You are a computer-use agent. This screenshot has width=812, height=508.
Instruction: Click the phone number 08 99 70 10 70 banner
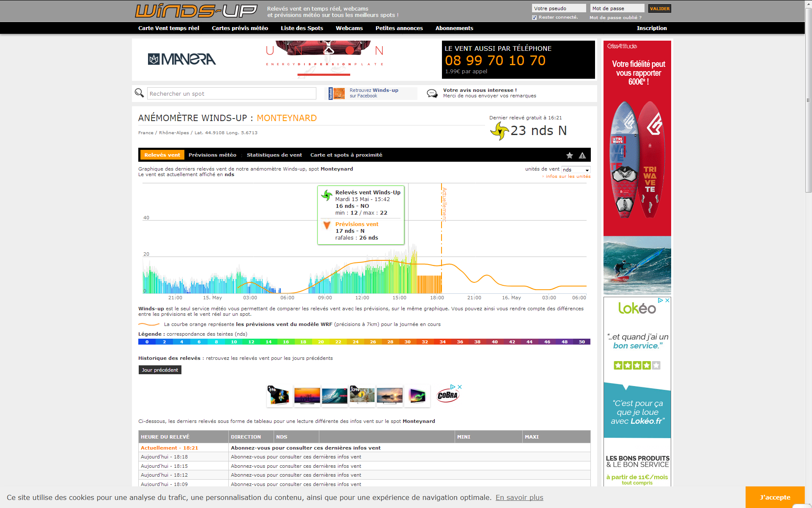518,60
